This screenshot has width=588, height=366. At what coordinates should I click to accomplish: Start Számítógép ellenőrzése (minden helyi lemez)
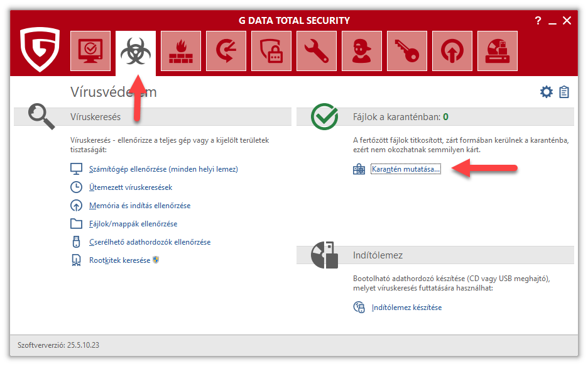coord(163,169)
